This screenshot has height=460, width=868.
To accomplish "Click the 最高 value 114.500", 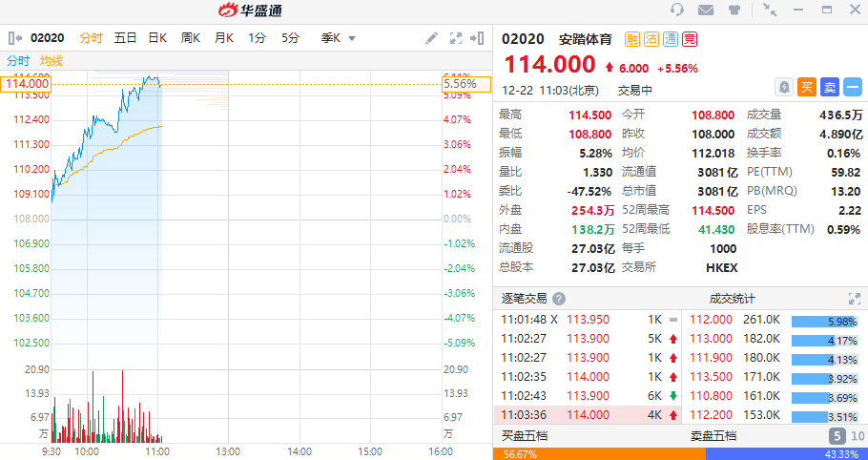I will tap(590, 115).
